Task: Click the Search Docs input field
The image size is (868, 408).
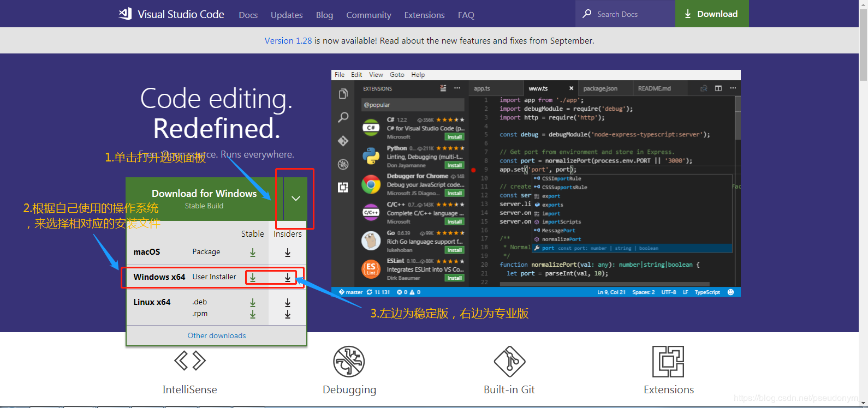Action: point(625,14)
